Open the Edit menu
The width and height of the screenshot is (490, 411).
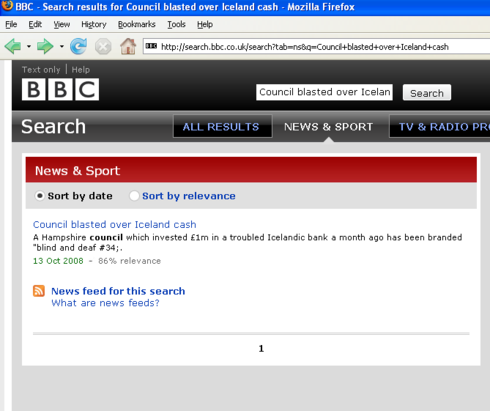35,24
